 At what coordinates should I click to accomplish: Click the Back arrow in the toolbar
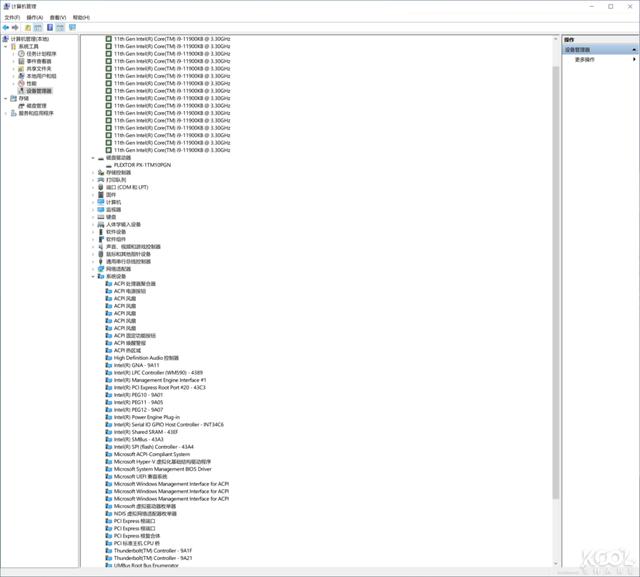coord(6,27)
